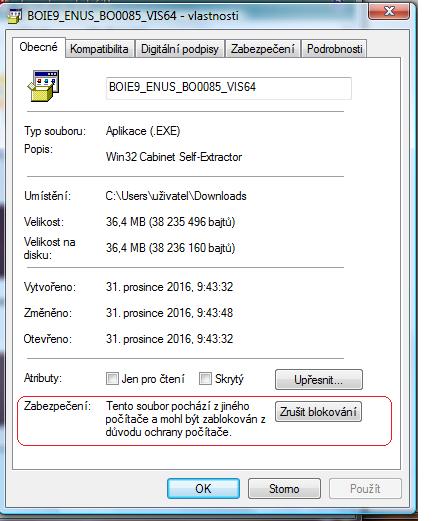Viewport: 441px width, 521px height.
Task: Click the Velikost na disku label
Action: tap(49, 248)
